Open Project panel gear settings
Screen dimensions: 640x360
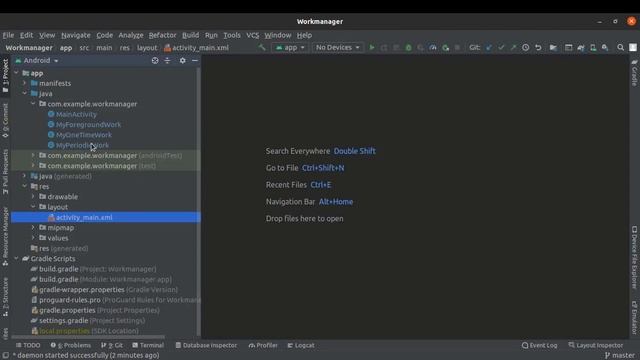(182, 60)
